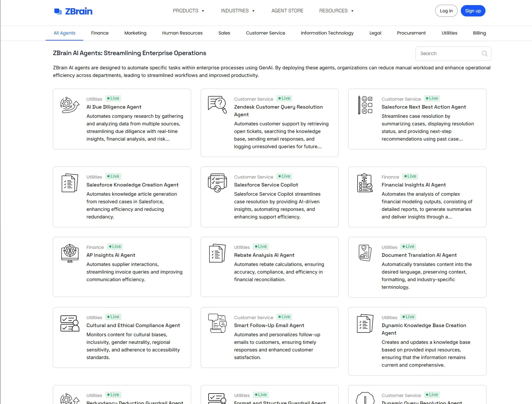The image size is (532, 404).
Task: Click the Salesforce Next Best Action icon
Action: pos(365,105)
